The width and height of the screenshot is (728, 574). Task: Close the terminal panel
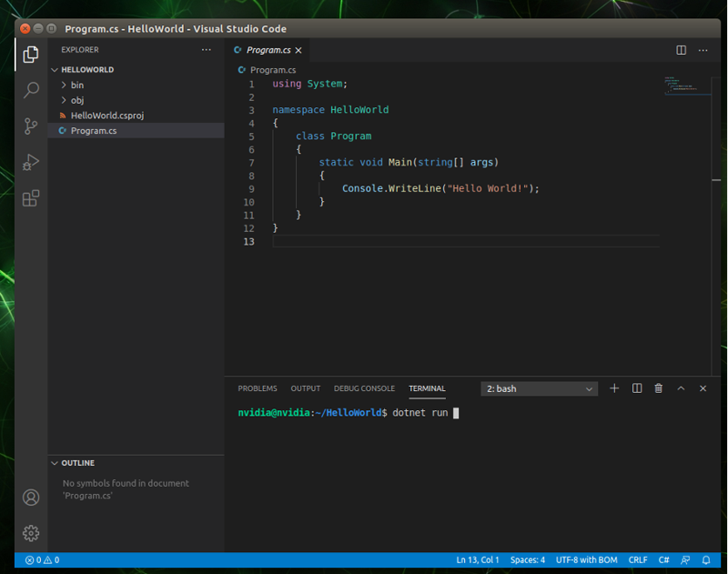coord(703,388)
